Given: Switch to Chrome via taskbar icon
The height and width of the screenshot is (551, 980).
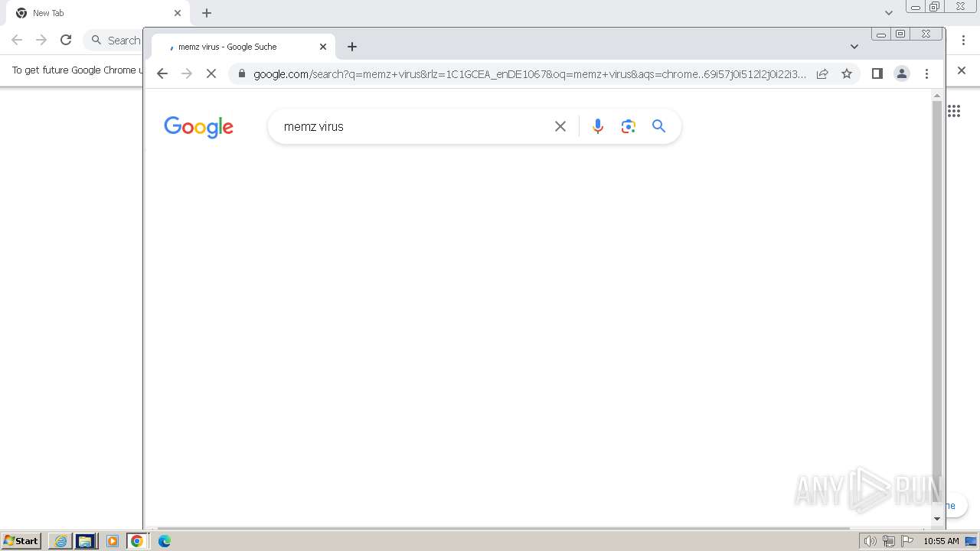Looking at the screenshot, I should point(137,541).
